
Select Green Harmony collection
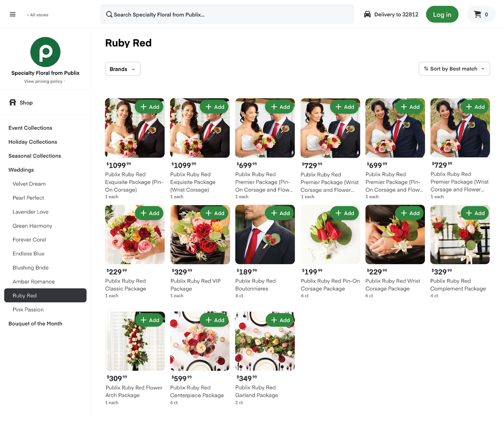pos(32,226)
